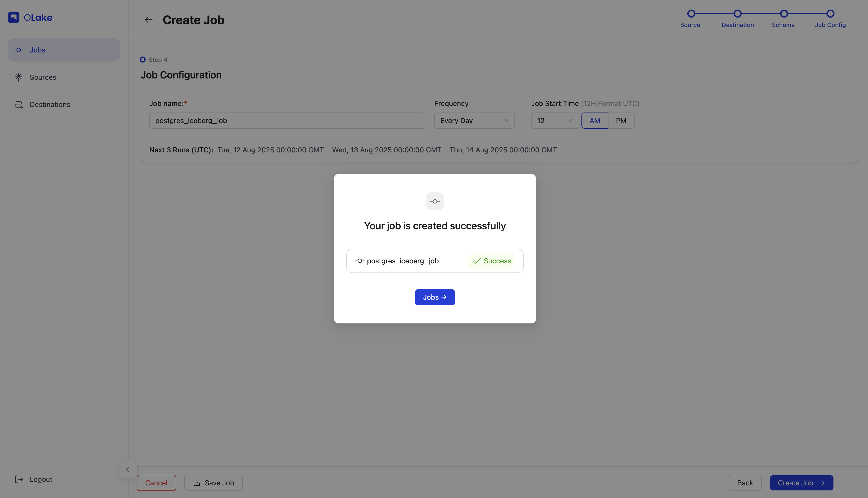Click the Job Configuration heading
868x498 pixels.
pyautogui.click(x=181, y=75)
